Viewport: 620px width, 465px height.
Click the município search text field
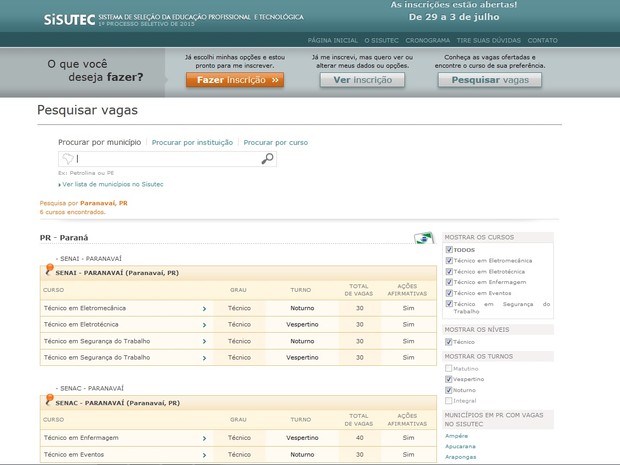165,159
